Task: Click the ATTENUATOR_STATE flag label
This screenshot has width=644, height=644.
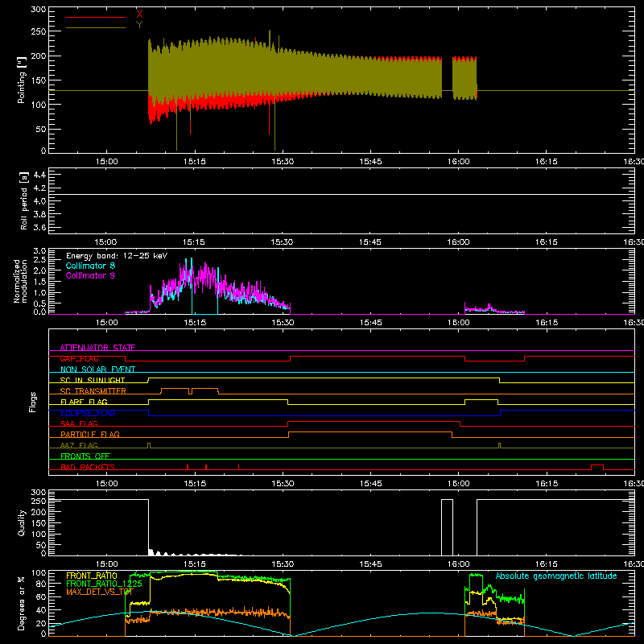Action: [x=97, y=348]
